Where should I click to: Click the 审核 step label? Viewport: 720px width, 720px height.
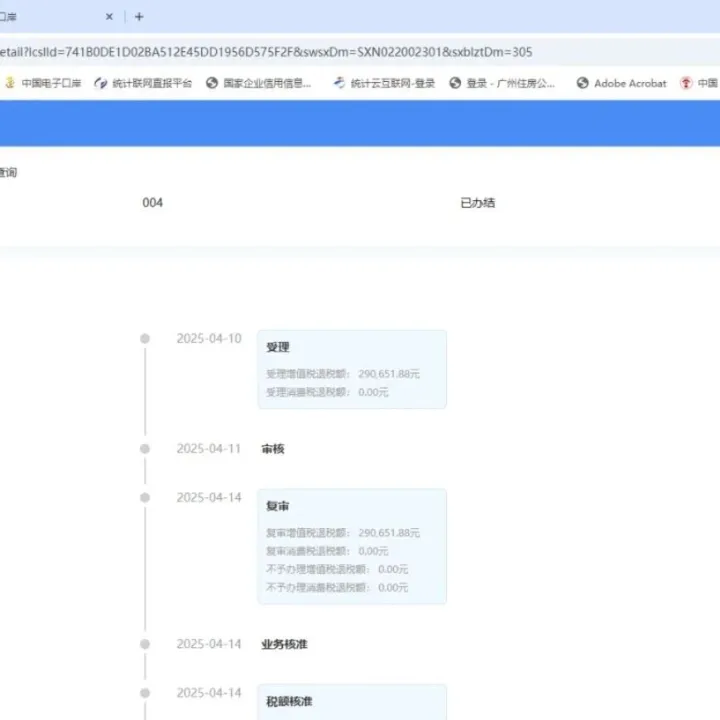[x=273, y=449]
